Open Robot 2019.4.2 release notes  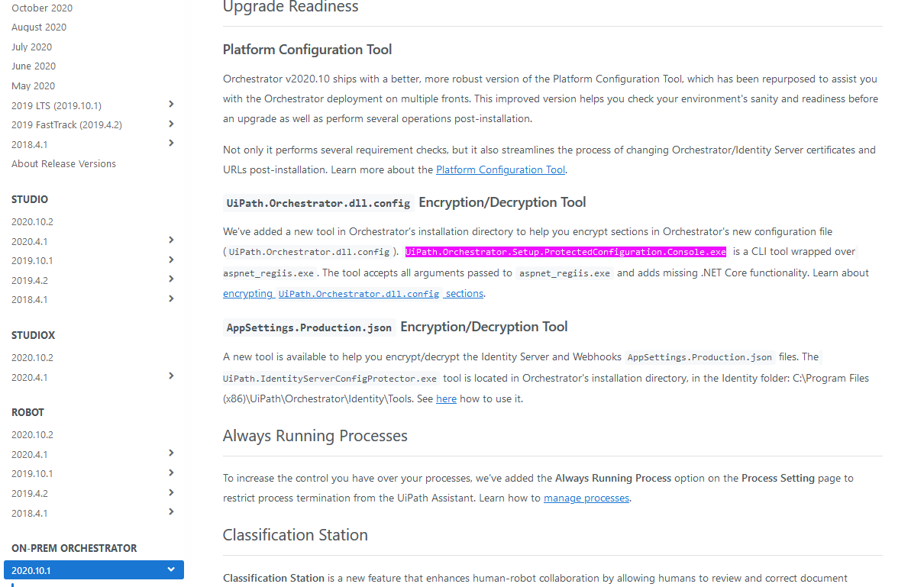click(29, 493)
